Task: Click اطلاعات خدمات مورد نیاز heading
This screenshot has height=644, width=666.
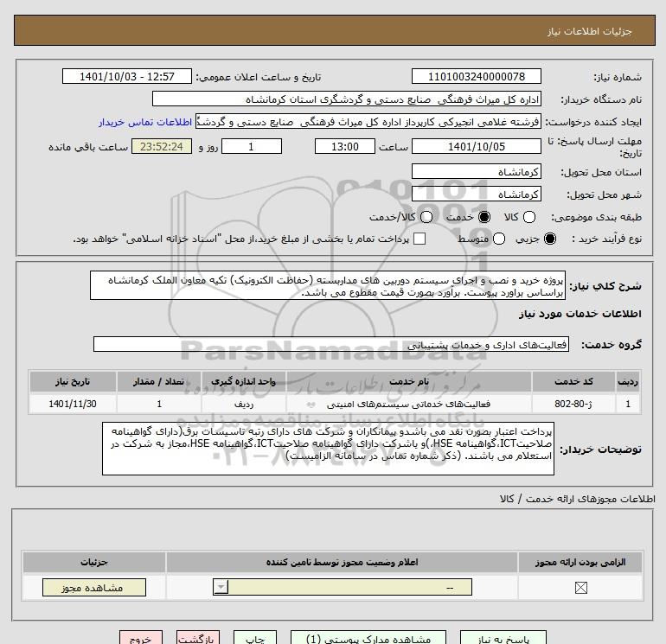Action: [x=580, y=314]
